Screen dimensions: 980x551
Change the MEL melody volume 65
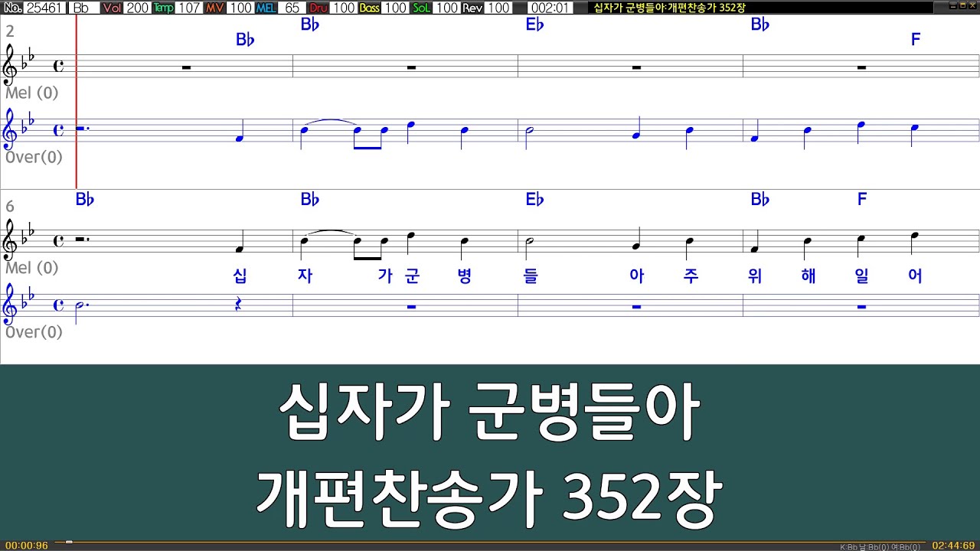pyautogui.click(x=292, y=8)
